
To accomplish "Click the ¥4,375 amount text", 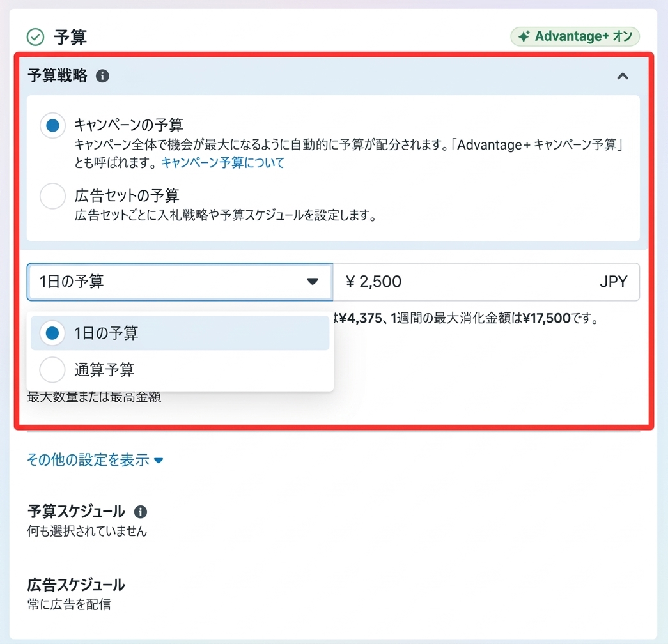I will click(x=361, y=318).
